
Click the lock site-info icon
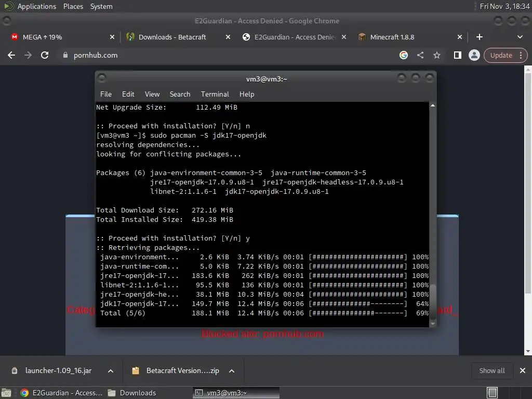click(x=65, y=55)
